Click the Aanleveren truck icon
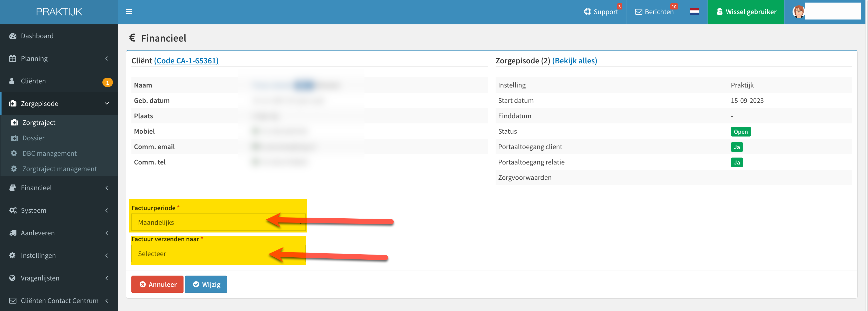The height and width of the screenshot is (311, 868). click(13, 233)
